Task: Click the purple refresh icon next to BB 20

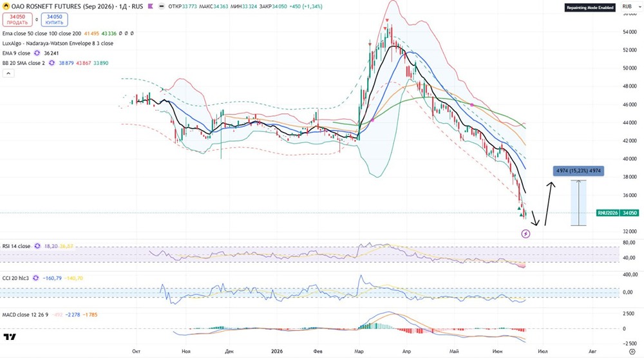Action: pyautogui.click(x=52, y=63)
